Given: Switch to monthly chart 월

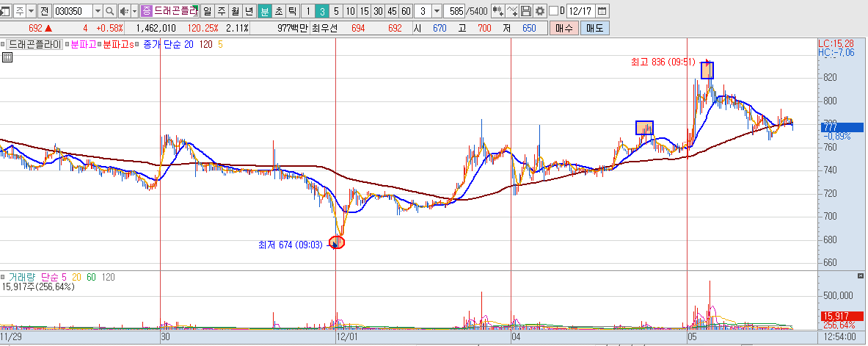Looking at the screenshot, I should [x=236, y=10].
